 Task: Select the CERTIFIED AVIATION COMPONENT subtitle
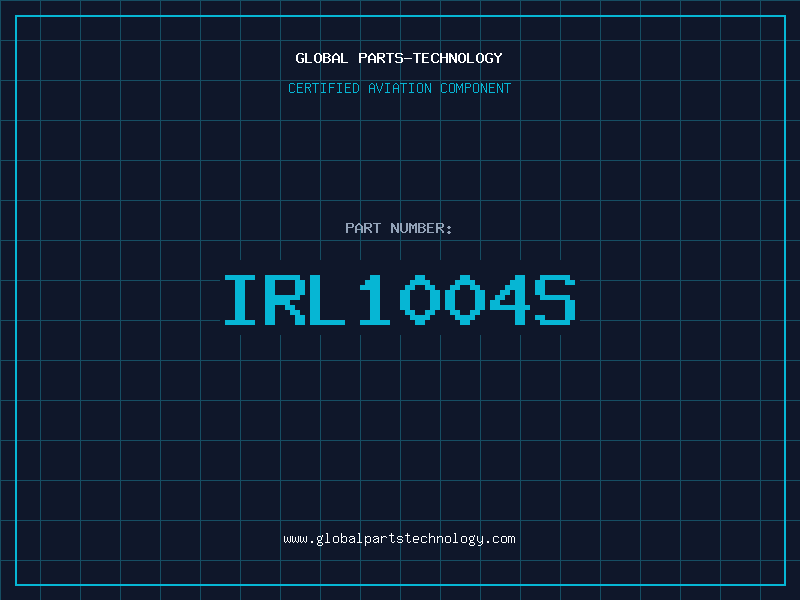(399, 88)
